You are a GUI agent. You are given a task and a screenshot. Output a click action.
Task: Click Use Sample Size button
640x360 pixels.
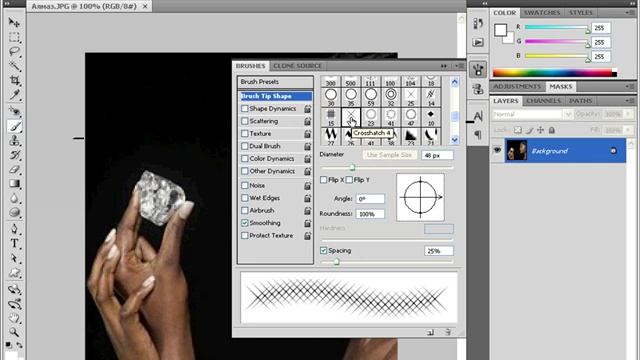pyautogui.click(x=389, y=155)
